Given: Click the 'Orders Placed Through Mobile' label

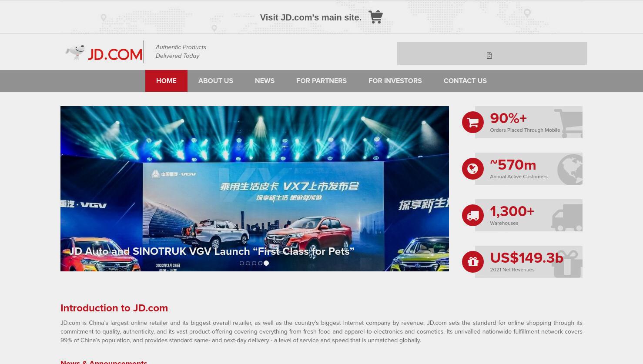Looking at the screenshot, I should (525, 130).
